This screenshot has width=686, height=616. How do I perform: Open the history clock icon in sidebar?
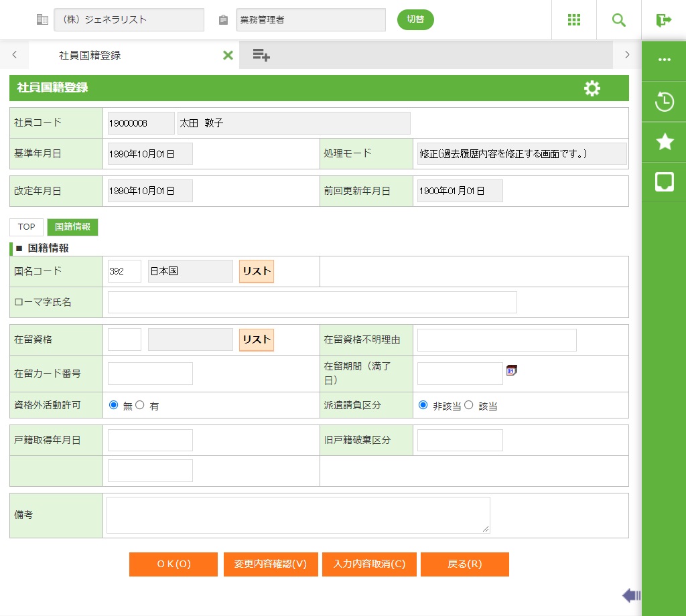click(664, 102)
